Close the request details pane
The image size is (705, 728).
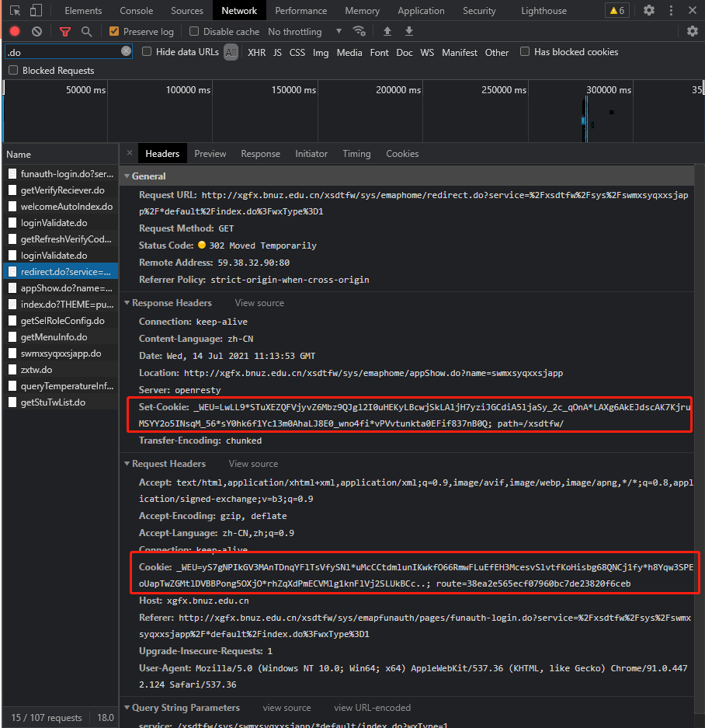tap(130, 153)
